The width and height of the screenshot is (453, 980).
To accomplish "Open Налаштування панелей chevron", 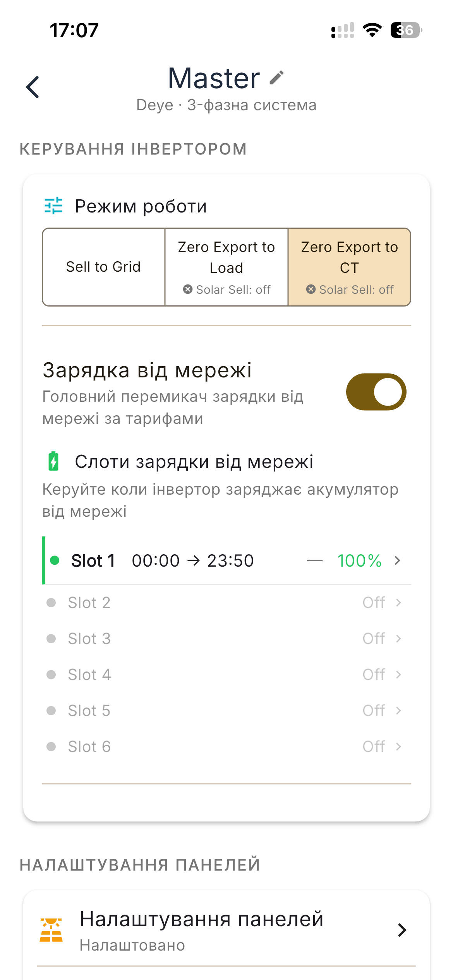I will [x=402, y=930].
